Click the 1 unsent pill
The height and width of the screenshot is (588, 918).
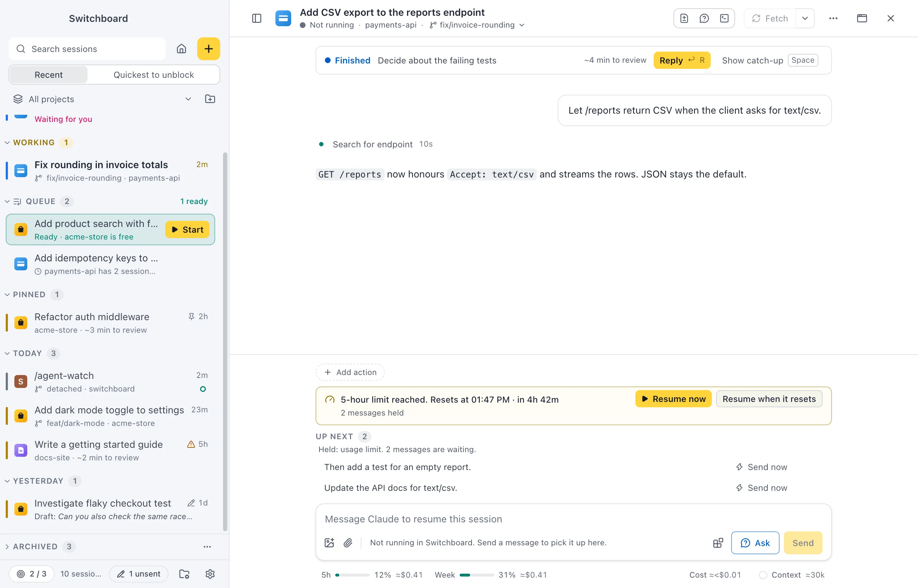(x=139, y=574)
